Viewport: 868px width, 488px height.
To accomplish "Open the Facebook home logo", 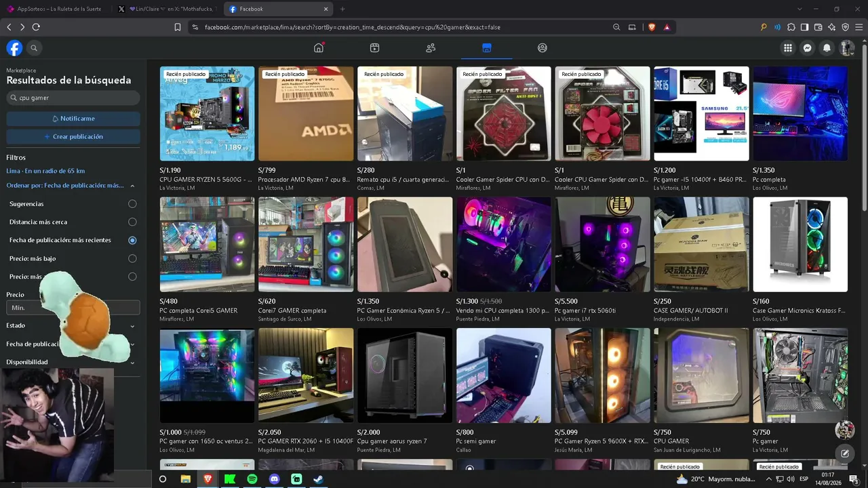I will [x=14, y=48].
